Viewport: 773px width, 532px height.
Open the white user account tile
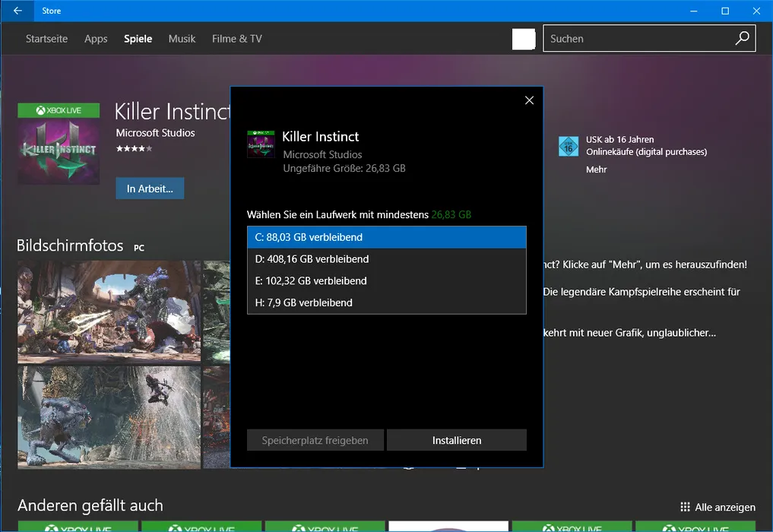524,39
